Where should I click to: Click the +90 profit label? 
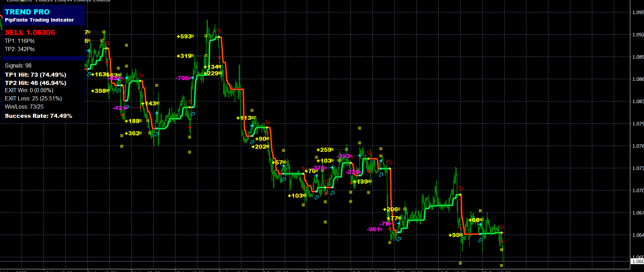click(260, 139)
